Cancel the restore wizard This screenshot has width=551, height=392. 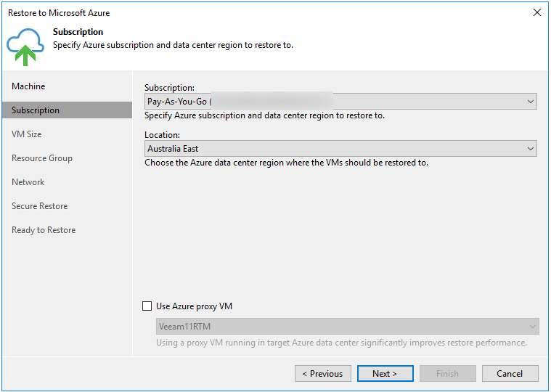pyautogui.click(x=510, y=374)
